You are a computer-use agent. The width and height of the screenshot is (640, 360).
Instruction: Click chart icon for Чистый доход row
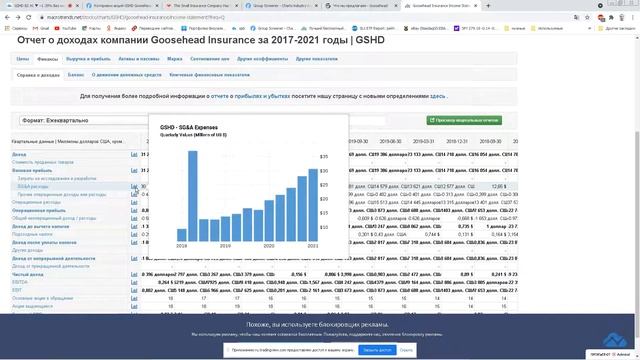(x=134, y=274)
